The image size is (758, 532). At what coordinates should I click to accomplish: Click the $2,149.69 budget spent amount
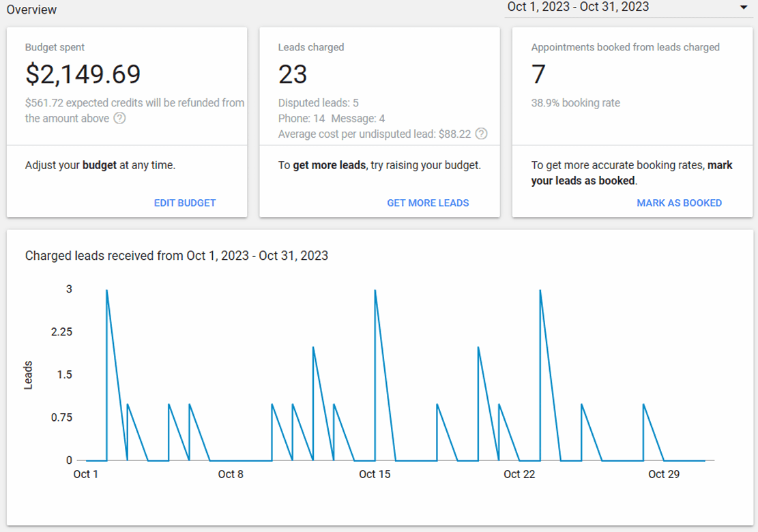click(x=83, y=74)
